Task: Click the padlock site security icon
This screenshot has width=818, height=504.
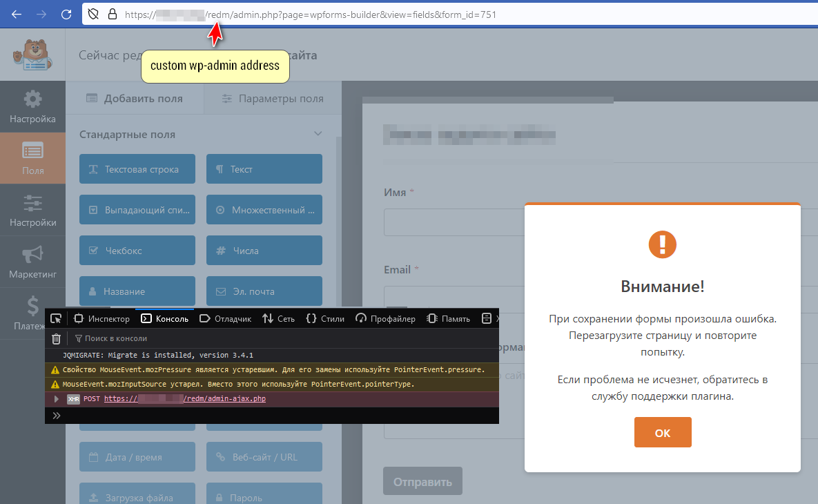Action: [x=113, y=14]
